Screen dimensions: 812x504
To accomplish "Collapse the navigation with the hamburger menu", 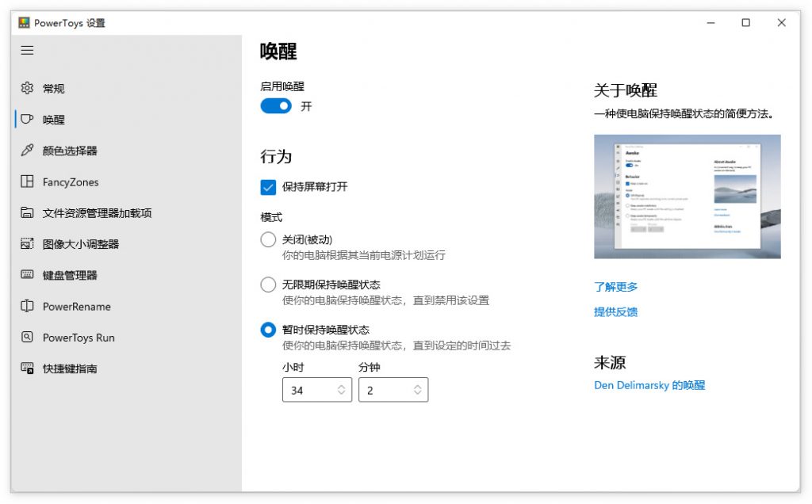I will (x=26, y=50).
